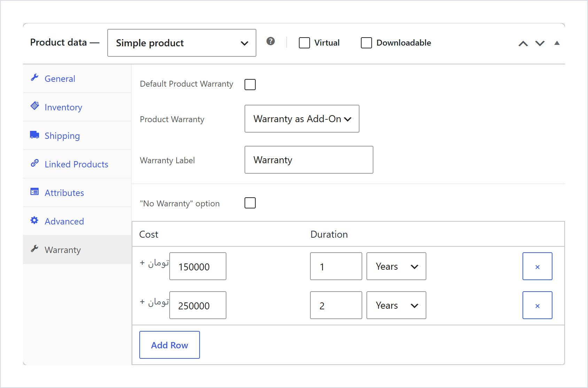Click the General tab wrench icon
The width and height of the screenshot is (588, 388).
tap(34, 78)
